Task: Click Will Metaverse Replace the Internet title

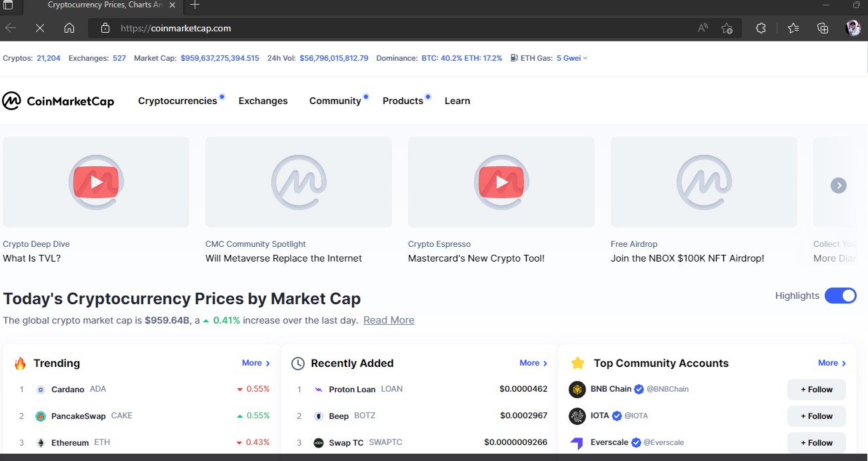Action: tap(283, 258)
